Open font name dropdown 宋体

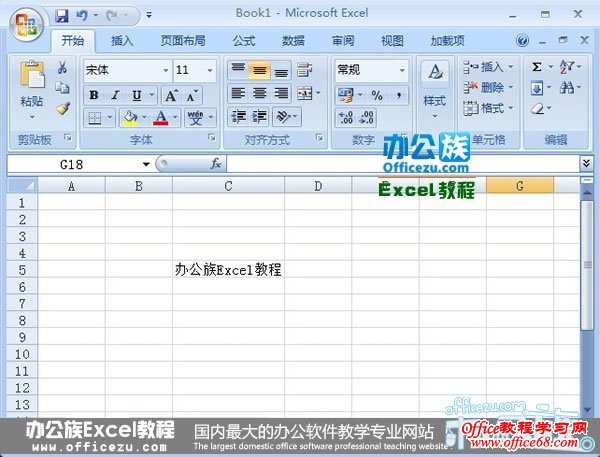tap(166, 70)
